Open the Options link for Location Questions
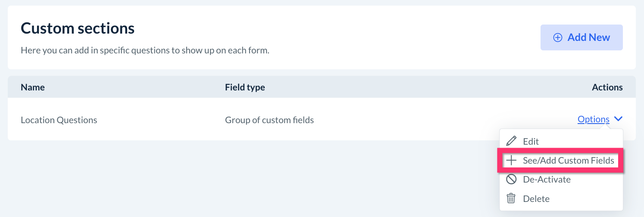 pos(593,119)
